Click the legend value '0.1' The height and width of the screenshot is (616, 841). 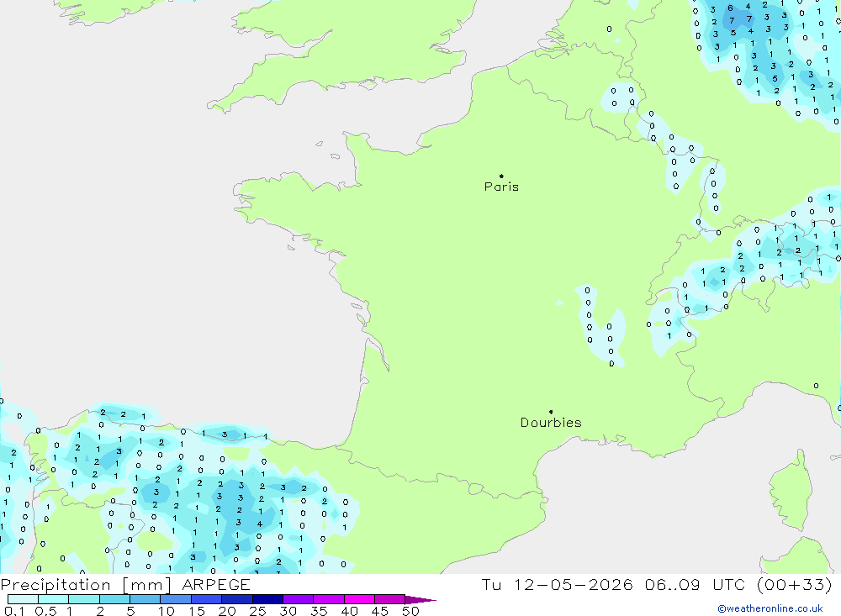[x=14, y=611]
